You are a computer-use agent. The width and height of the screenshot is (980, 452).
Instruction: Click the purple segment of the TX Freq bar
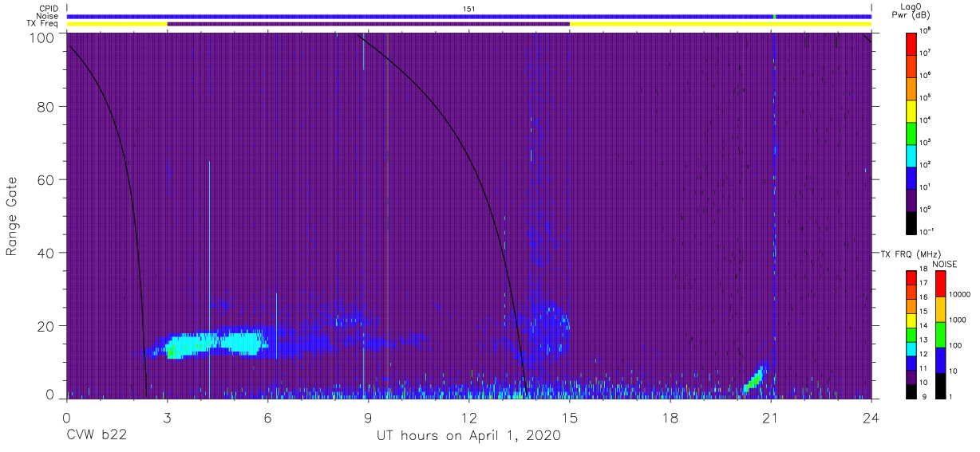coord(369,24)
